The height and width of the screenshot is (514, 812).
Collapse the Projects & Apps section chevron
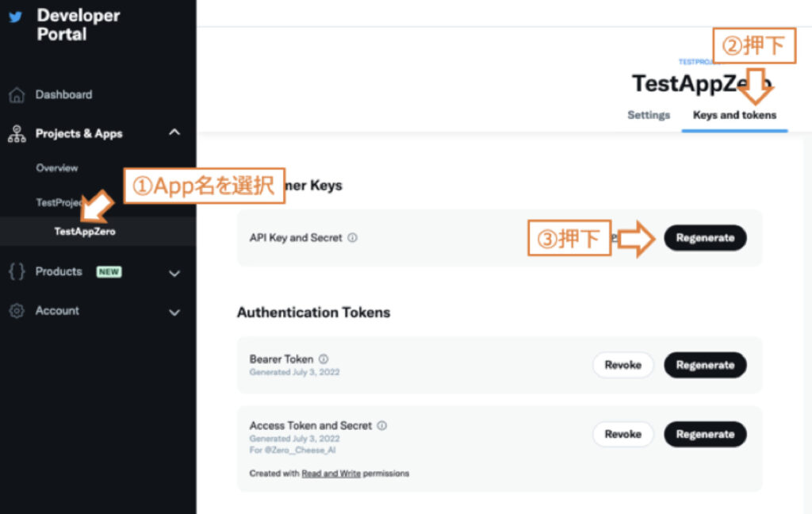[x=174, y=132]
